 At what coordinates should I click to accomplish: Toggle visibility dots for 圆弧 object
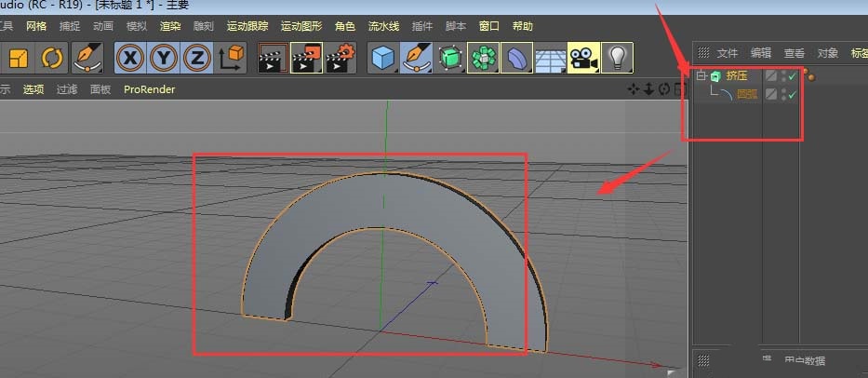[783, 94]
